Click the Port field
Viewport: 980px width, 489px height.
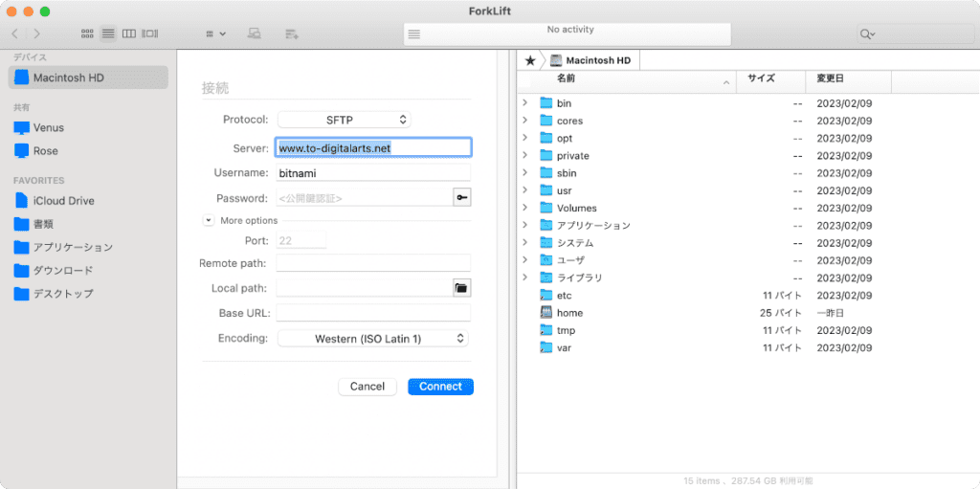pyautogui.click(x=301, y=240)
